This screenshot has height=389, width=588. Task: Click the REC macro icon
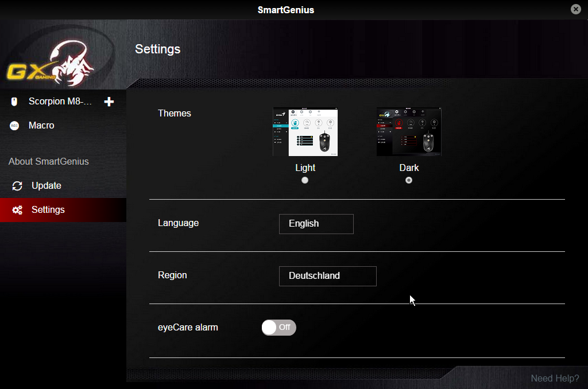14,126
